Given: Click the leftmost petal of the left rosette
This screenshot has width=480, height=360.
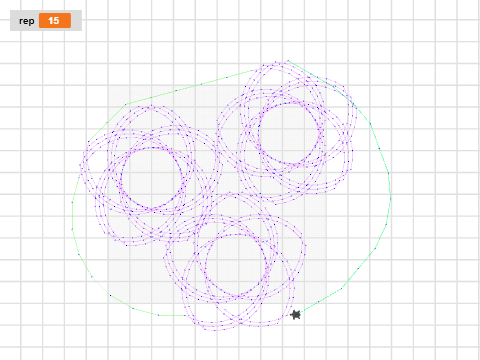Looking at the screenshot, I should coord(82,165).
